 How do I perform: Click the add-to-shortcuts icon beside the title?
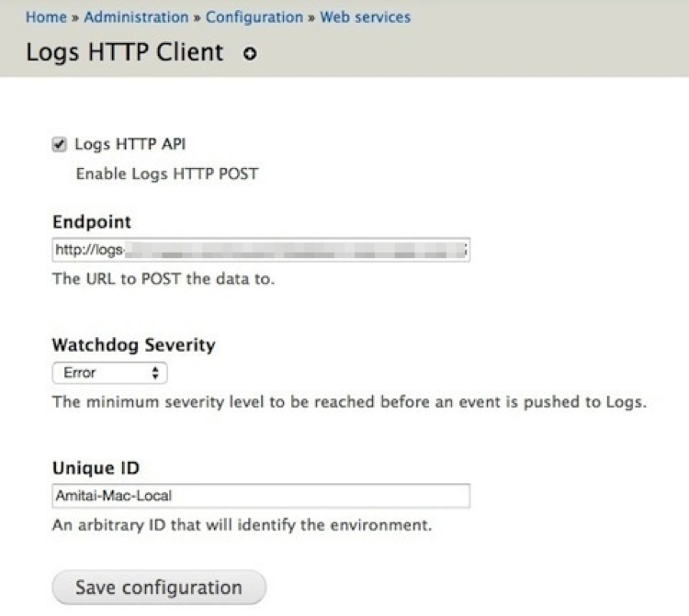(250, 54)
